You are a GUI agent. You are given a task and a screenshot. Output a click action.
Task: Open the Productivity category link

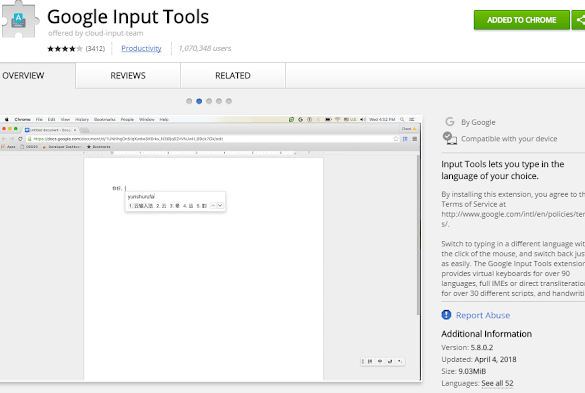click(141, 49)
